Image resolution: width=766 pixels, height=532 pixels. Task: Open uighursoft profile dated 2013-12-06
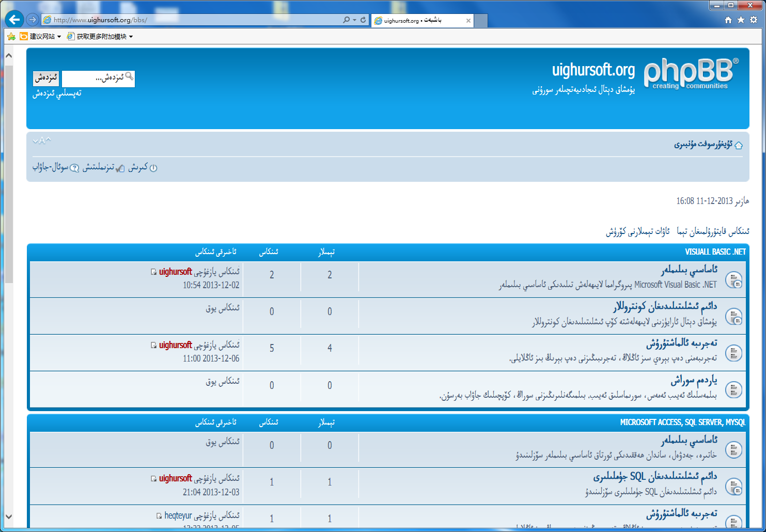click(176, 345)
